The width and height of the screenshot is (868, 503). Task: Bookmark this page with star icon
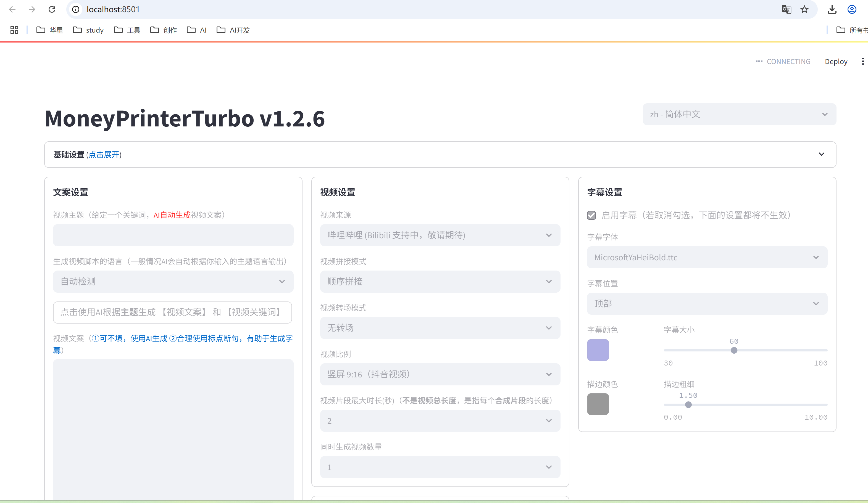(804, 9)
